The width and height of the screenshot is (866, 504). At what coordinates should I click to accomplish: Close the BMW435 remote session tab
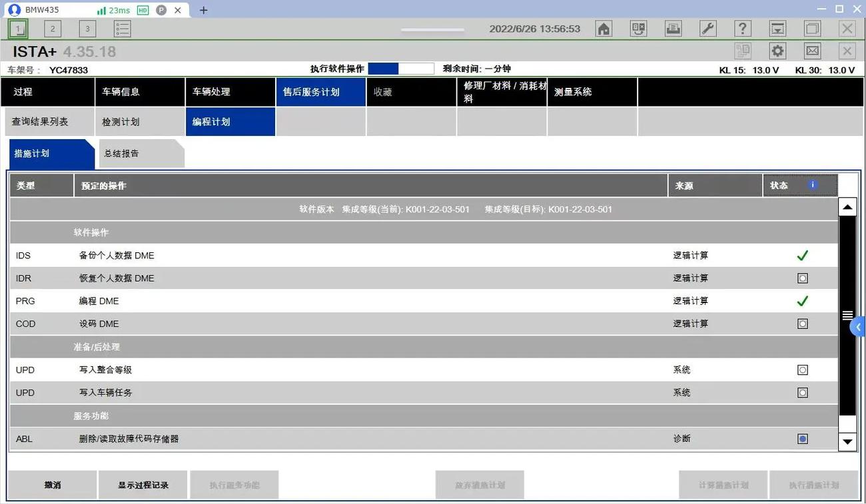pos(177,10)
